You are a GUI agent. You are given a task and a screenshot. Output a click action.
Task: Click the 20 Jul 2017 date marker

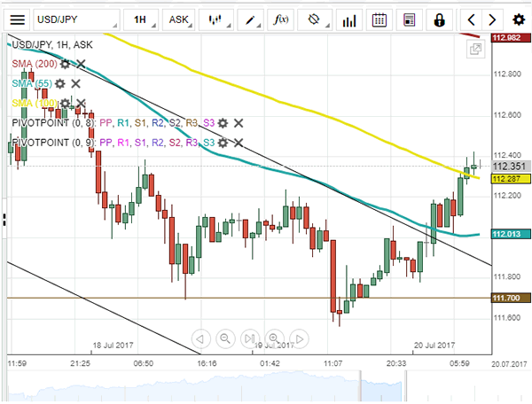(x=434, y=345)
